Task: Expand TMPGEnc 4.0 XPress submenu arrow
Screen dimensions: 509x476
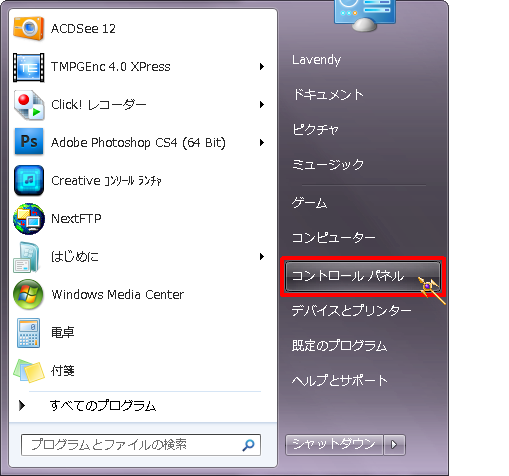Action: click(x=262, y=67)
